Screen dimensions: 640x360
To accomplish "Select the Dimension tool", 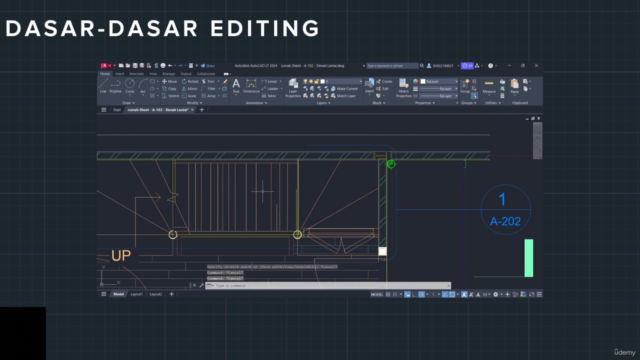I will coord(251,86).
